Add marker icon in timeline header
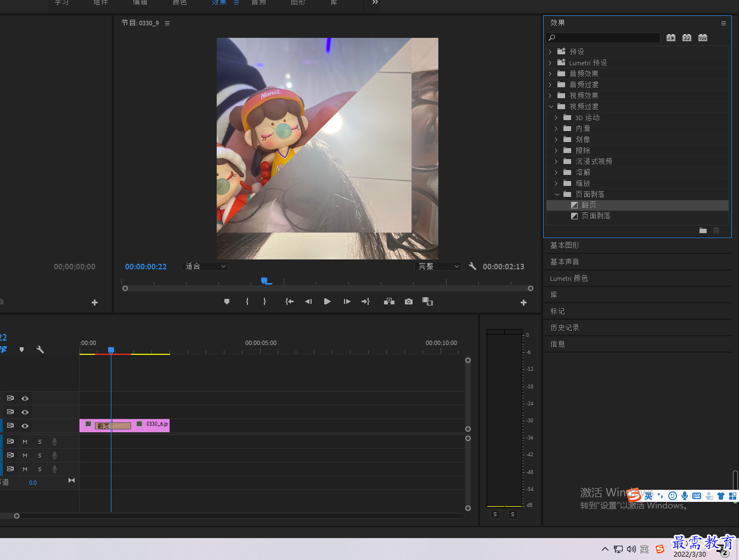This screenshot has height=560, width=739. tap(22, 349)
